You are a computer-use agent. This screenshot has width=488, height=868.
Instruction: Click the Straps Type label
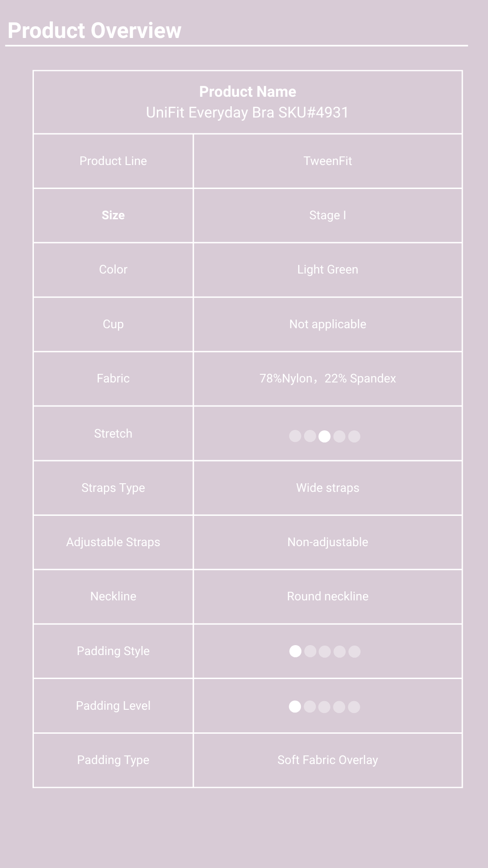click(113, 488)
